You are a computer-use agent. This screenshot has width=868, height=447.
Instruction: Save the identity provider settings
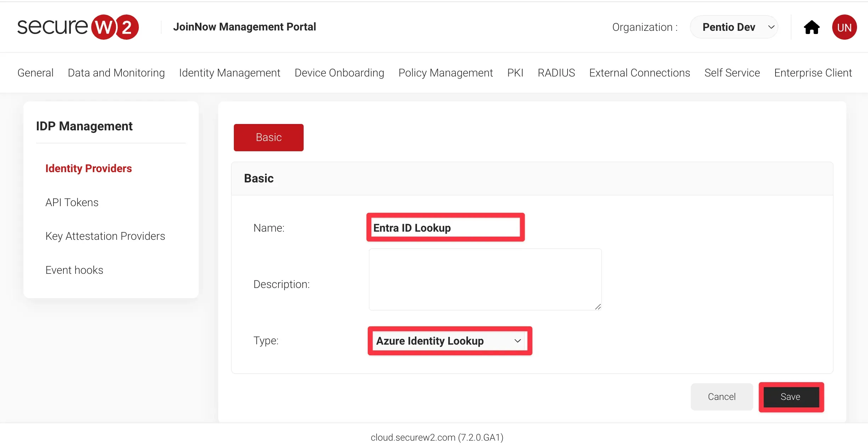click(790, 397)
